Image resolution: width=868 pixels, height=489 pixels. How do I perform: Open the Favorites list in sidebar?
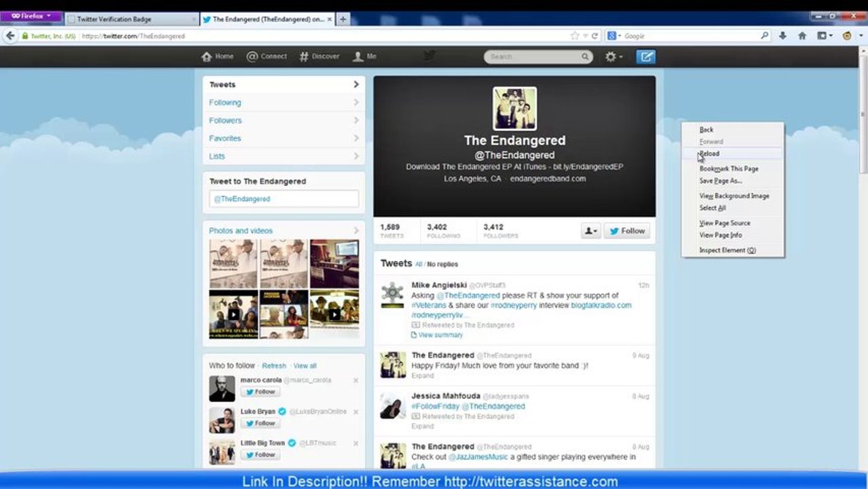pyautogui.click(x=284, y=138)
